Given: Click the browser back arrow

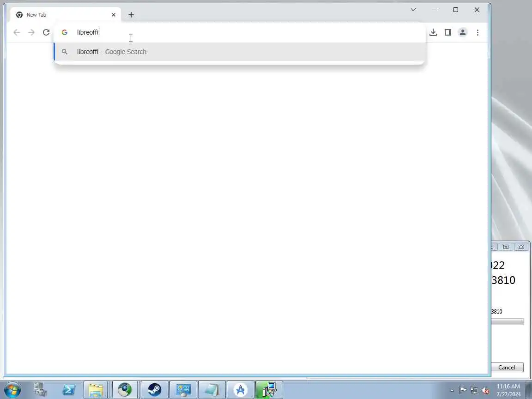Looking at the screenshot, I should [x=17, y=32].
